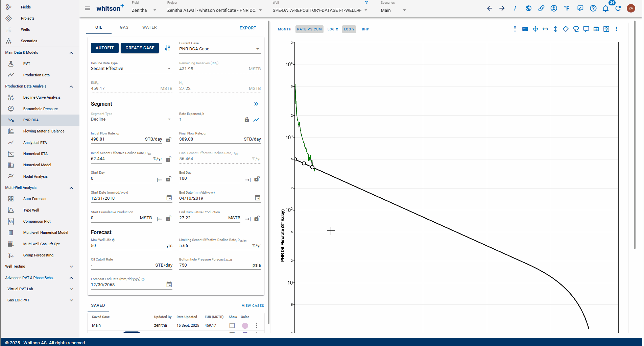Click the refresh icon in top bar

(618, 8)
